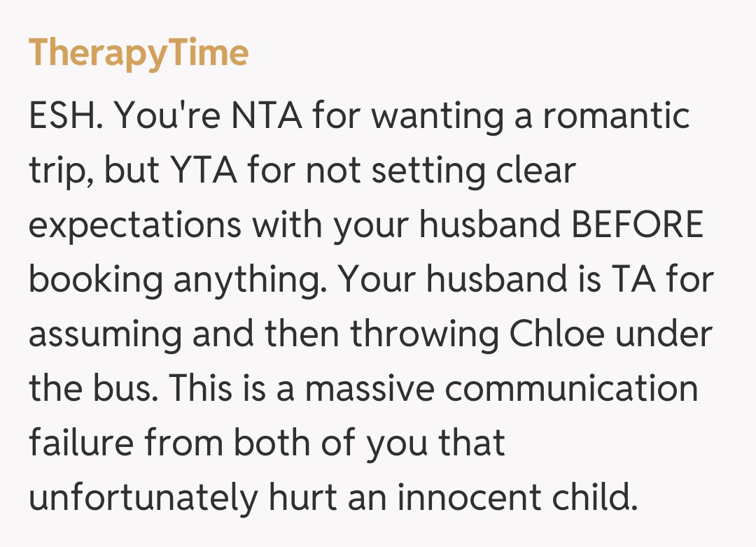Select the word unfortunately
Screen dimensions: 756x547
coord(143,497)
